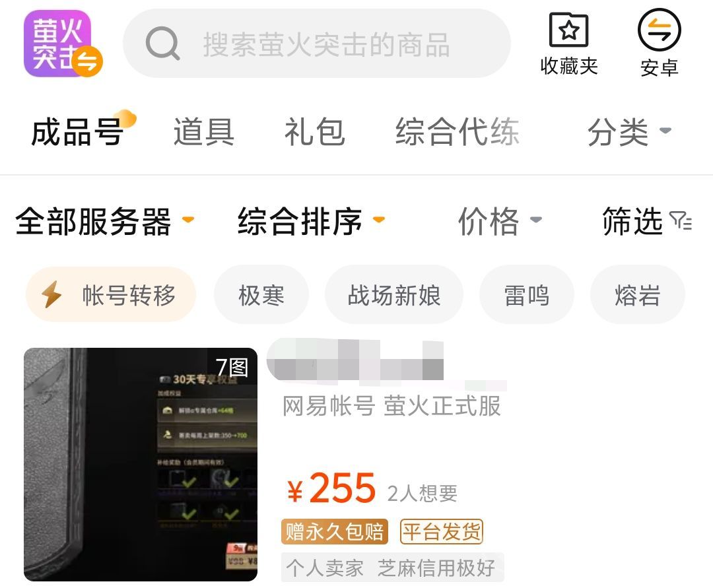Expand the 分类 category dropdown
This screenshot has height=588, width=713.
click(629, 132)
